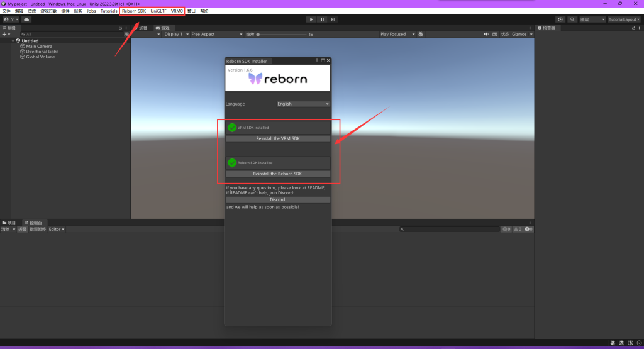Open the UniGLTF menu
Image resolution: width=644 pixels, height=349 pixels.
pos(158,11)
